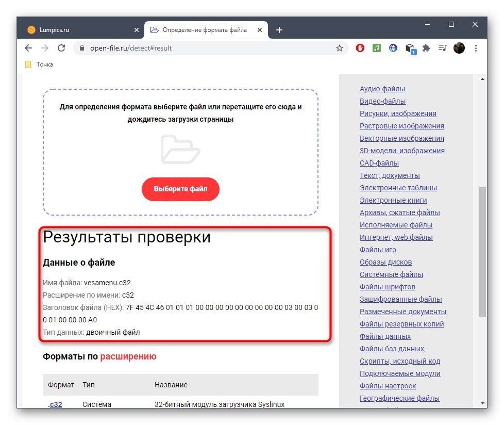Open the cube extension with notification badge
The image size is (504, 425).
[x=409, y=47]
